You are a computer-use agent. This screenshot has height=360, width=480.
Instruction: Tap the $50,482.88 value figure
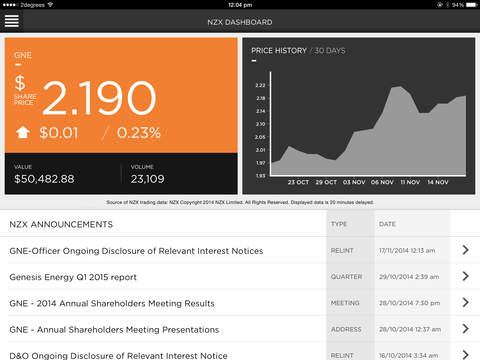tap(44, 179)
